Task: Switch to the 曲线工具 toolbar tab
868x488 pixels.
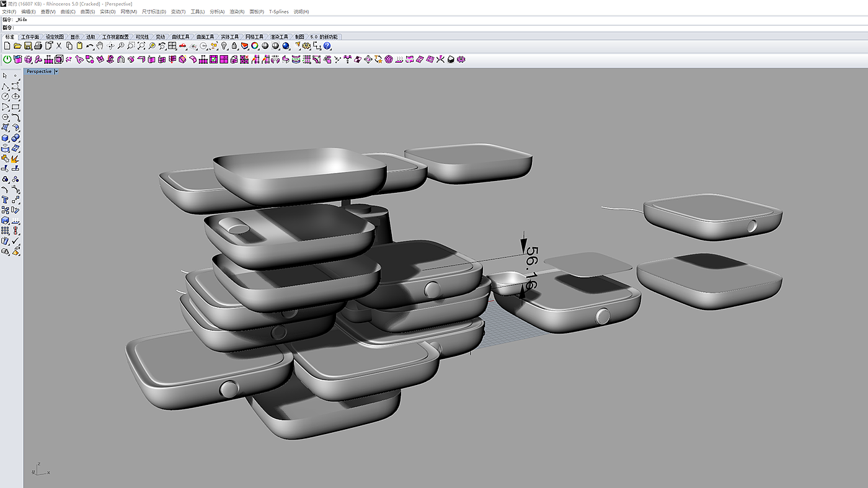Action: (x=180, y=37)
